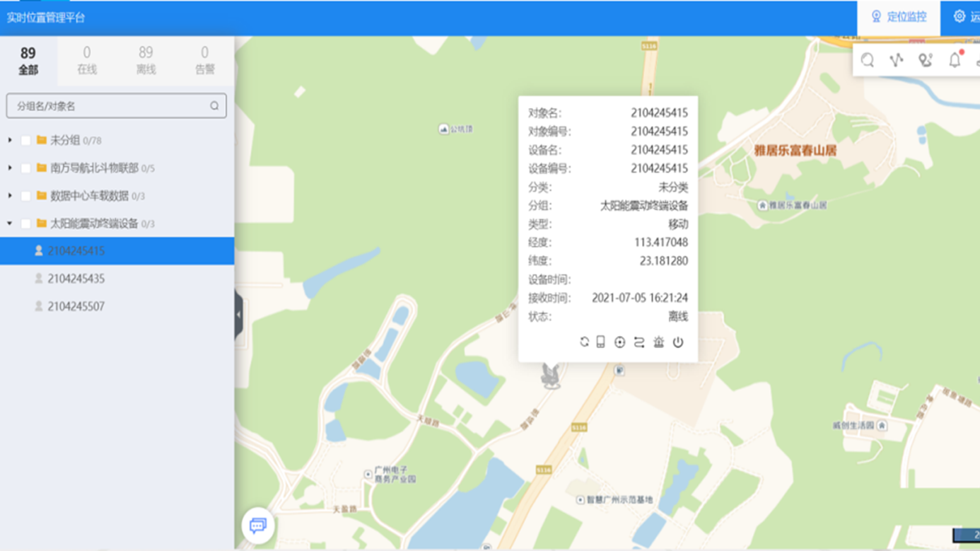This screenshot has width=980, height=551.
Task: Click the mobile device icon in popup
Action: 600,342
